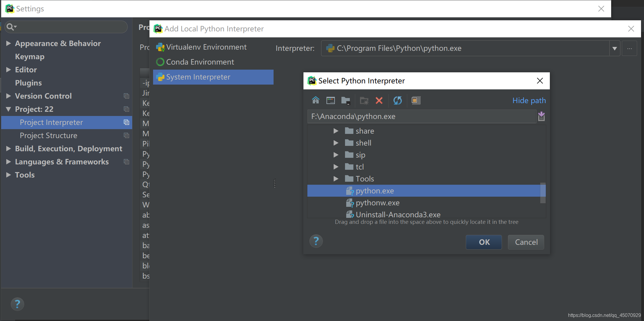Viewport: 644px width, 321px height.
Task: Click copy icon next to Project: 22
Action: 126,109
